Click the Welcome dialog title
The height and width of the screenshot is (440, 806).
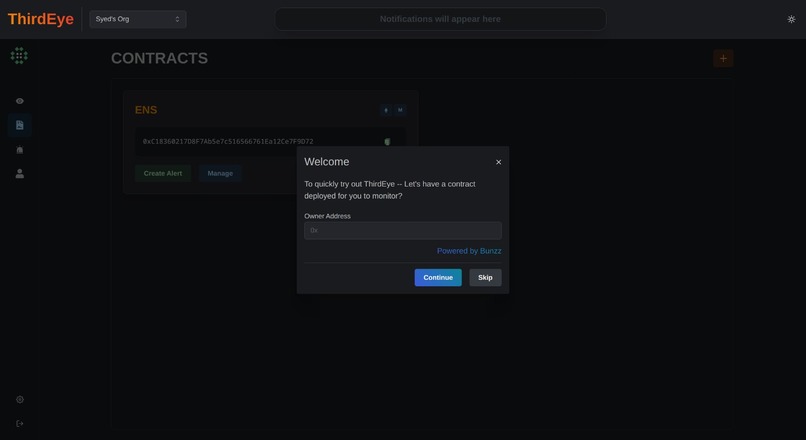[x=327, y=162]
